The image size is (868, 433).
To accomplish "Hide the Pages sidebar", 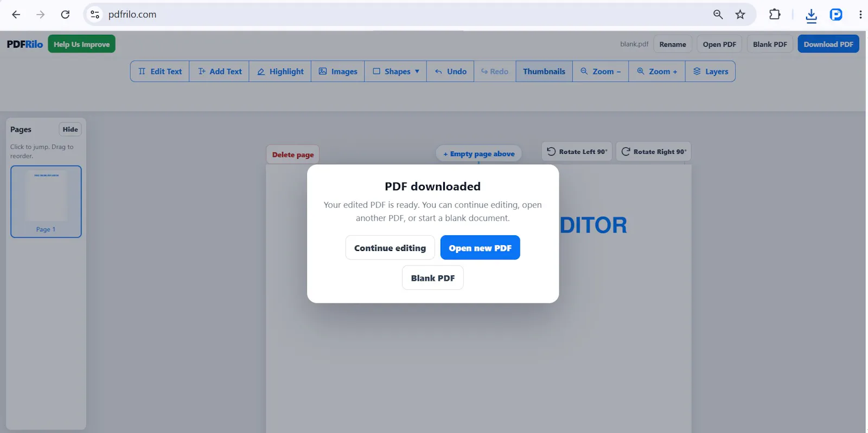I will pos(70,130).
